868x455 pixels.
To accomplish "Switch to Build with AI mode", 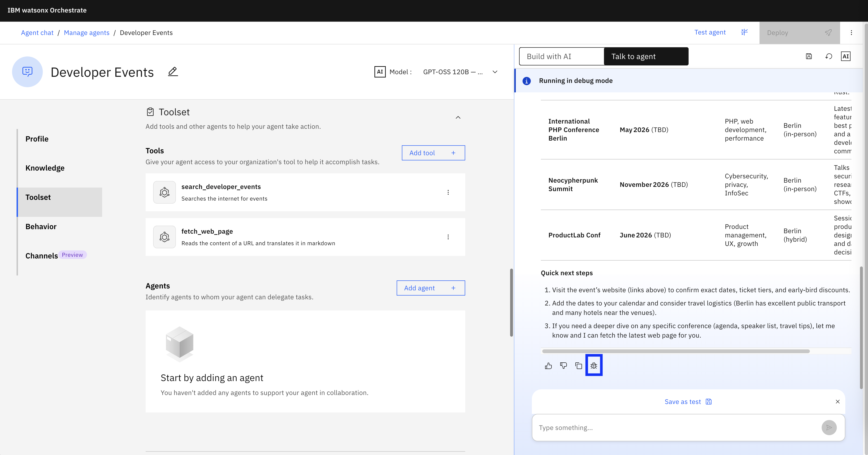I will [562, 56].
